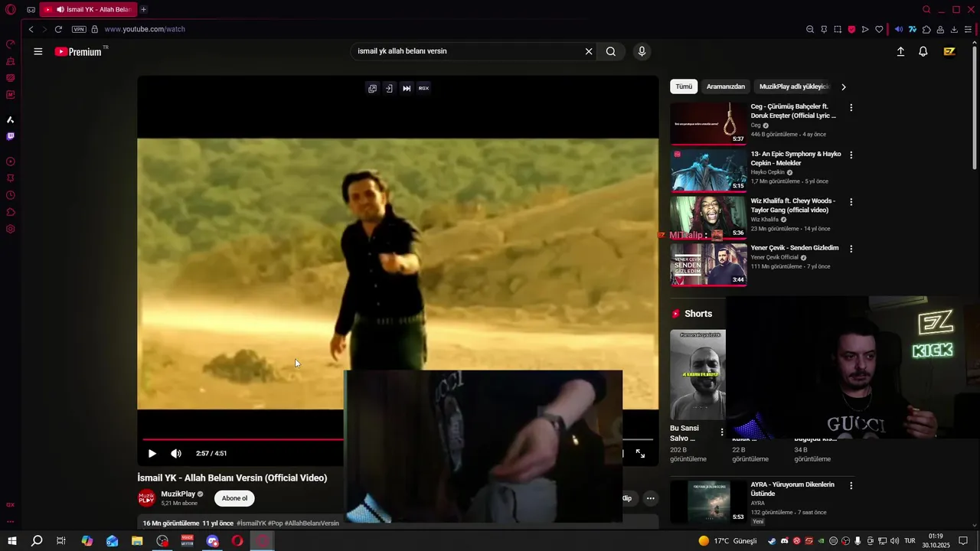Viewport: 980px width, 551px height.
Task: Open the MuzikPlay channel avatar
Action: coord(146,498)
